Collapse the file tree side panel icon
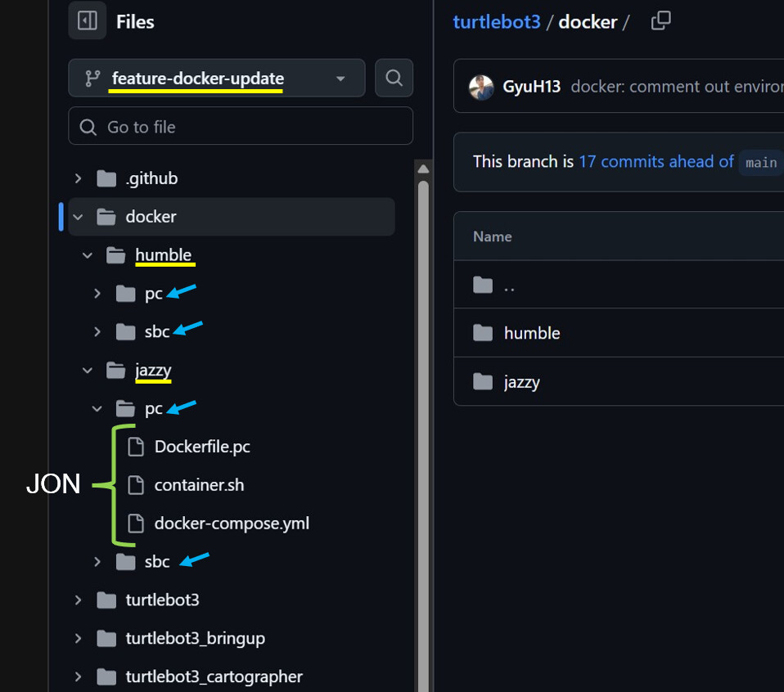Viewport: 784px width, 692px height. tap(87, 21)
